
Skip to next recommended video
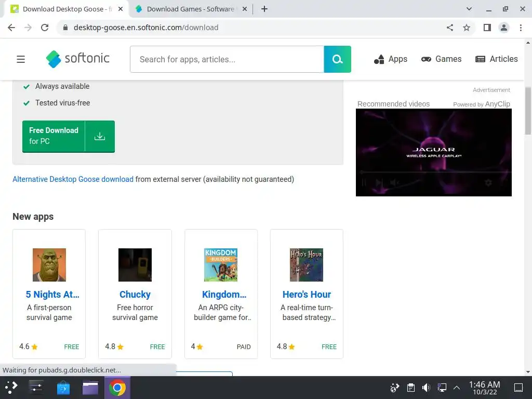pyautogui.click(x=379, y=183)
